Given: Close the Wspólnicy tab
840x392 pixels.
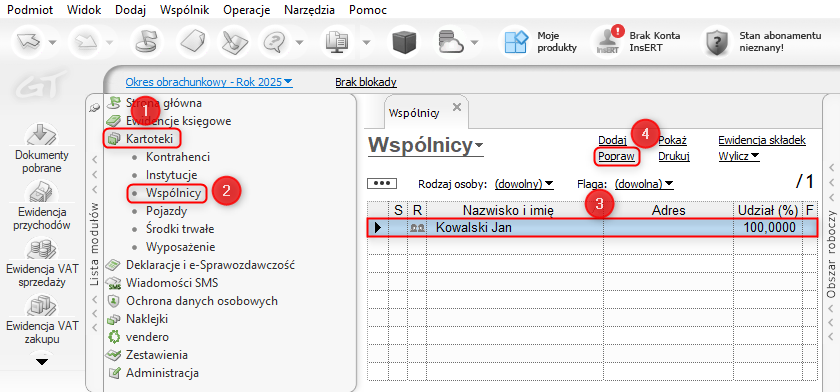Looking at the screenshot, I should tap(457, 107).
